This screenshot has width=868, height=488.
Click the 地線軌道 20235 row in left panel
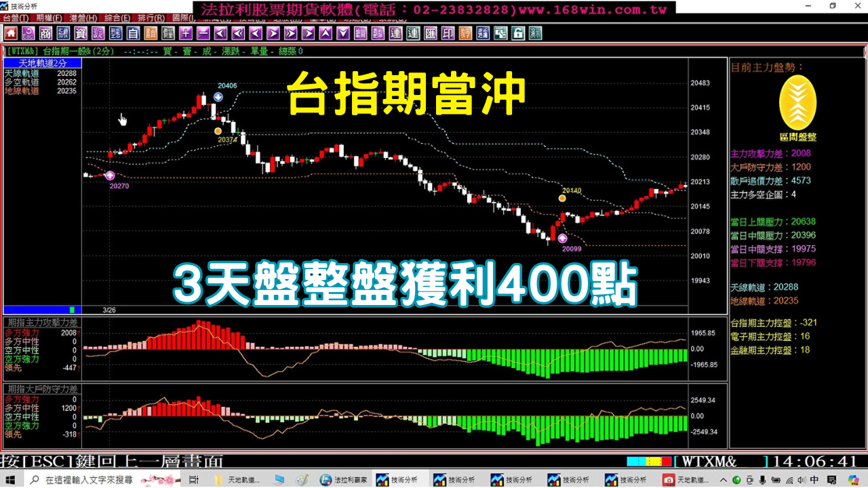(41, 91)
